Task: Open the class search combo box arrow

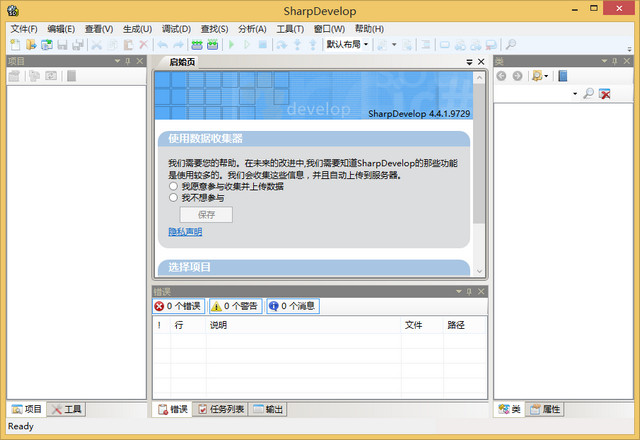Action: coord(575,93)
